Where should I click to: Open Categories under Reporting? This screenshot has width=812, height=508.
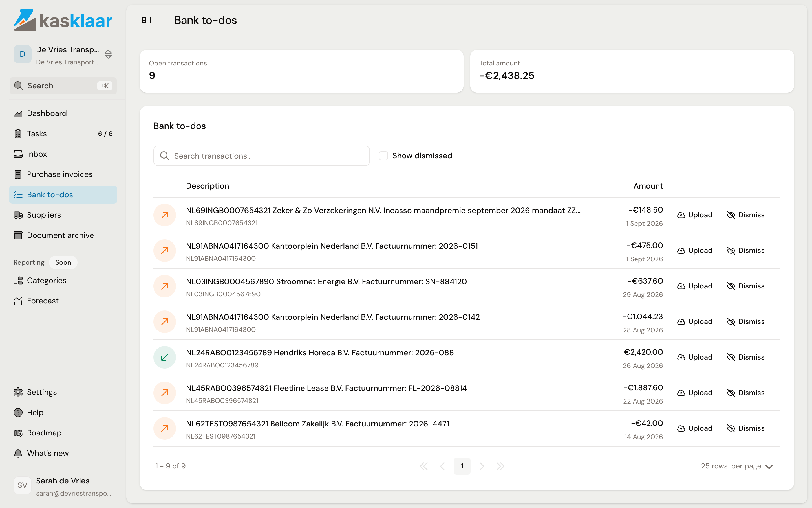coord(63,280)
